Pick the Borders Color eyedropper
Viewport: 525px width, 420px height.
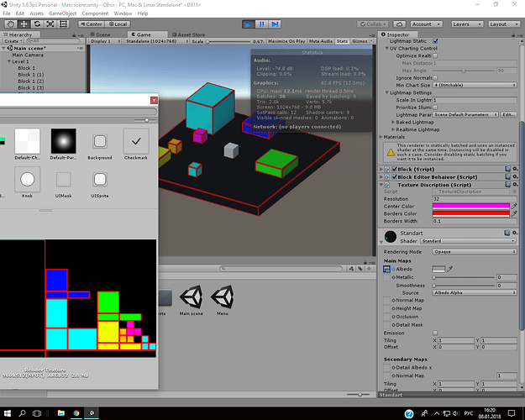click(x=514, y=213)
